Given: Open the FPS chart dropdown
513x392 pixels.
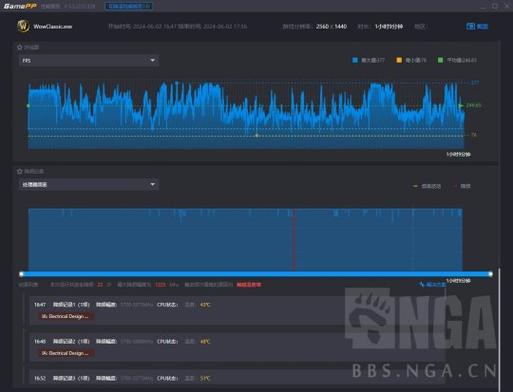Looking at the screenshot, I should pos(89,60).
